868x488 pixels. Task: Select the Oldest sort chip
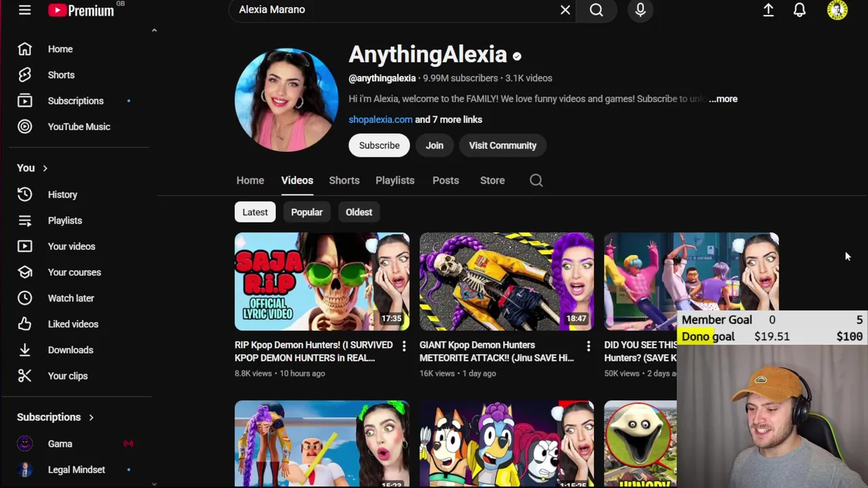359,212
